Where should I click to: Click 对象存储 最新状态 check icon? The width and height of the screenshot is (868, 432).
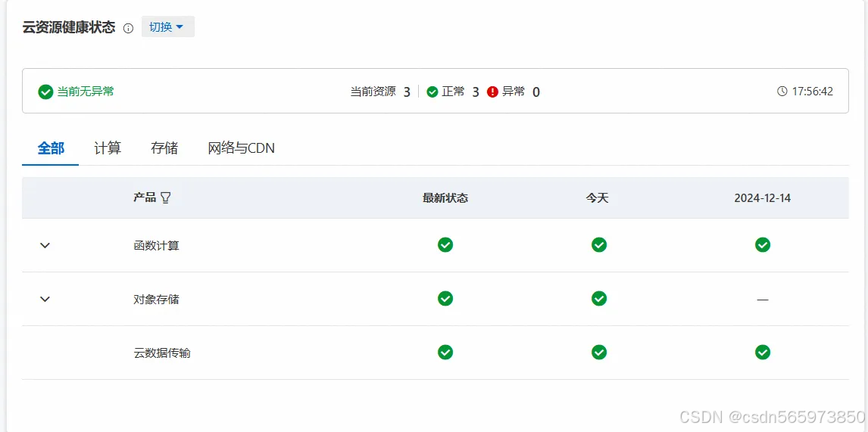[445, 298]
